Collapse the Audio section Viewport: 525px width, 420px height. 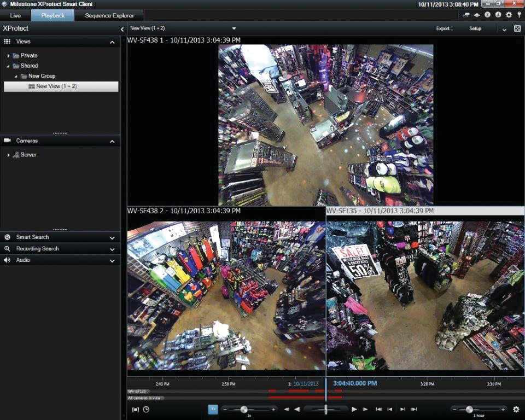112,260
